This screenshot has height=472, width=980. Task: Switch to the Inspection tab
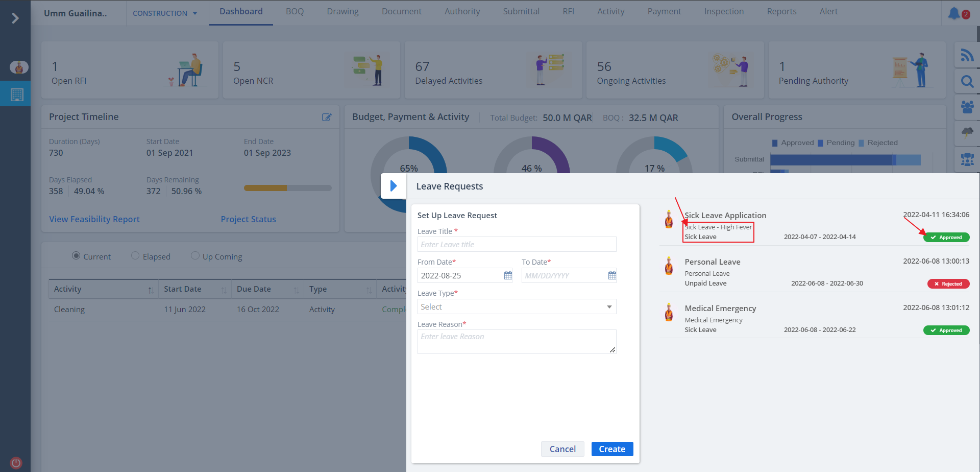[724, 12]
